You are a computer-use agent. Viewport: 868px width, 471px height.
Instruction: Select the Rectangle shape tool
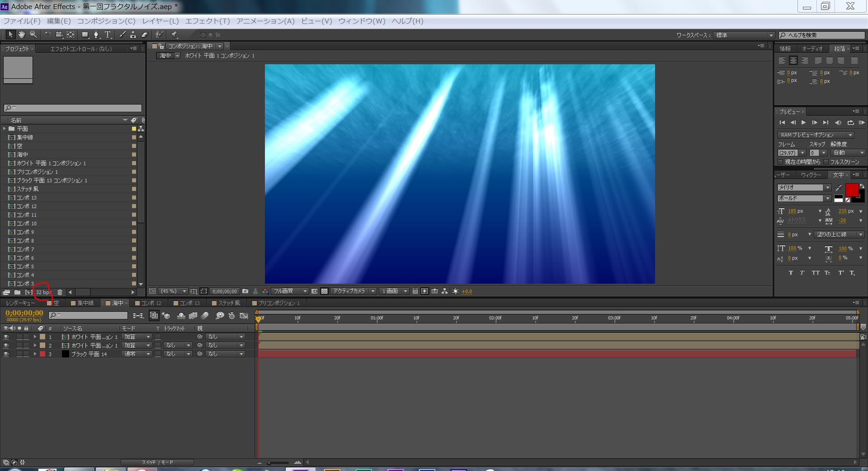(85, 35)
